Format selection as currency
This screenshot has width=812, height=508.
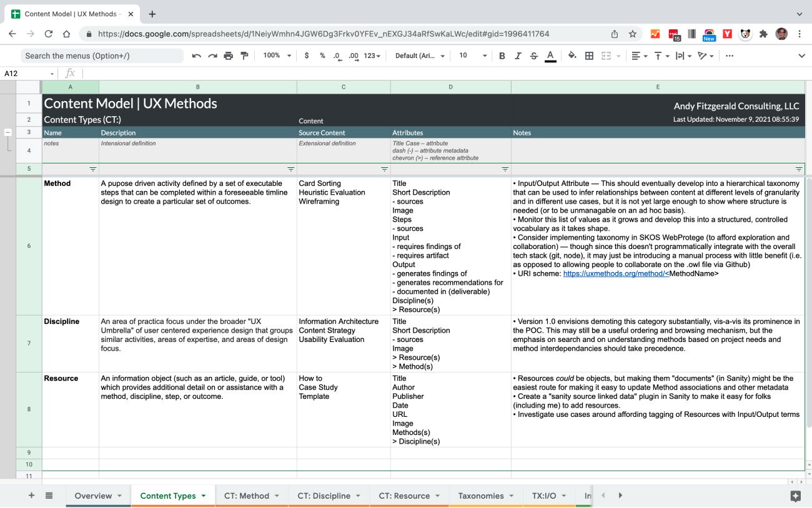[306, 56]
